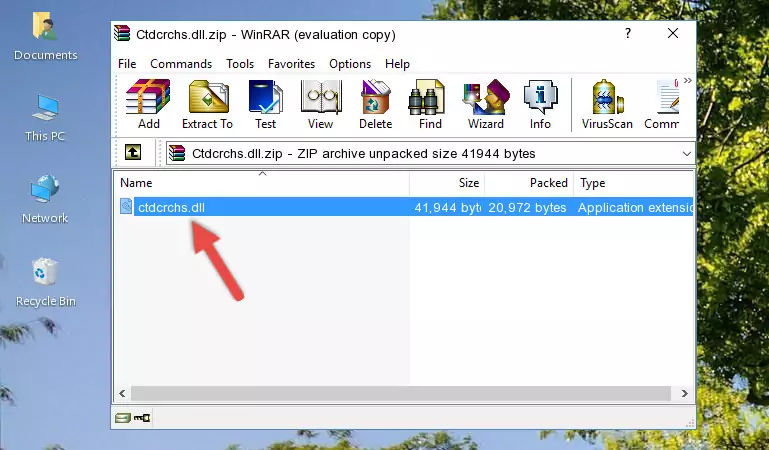Click the WinRAR title bar app icon
This screenshot has height=450, width=769.
(x=122, y=34)
